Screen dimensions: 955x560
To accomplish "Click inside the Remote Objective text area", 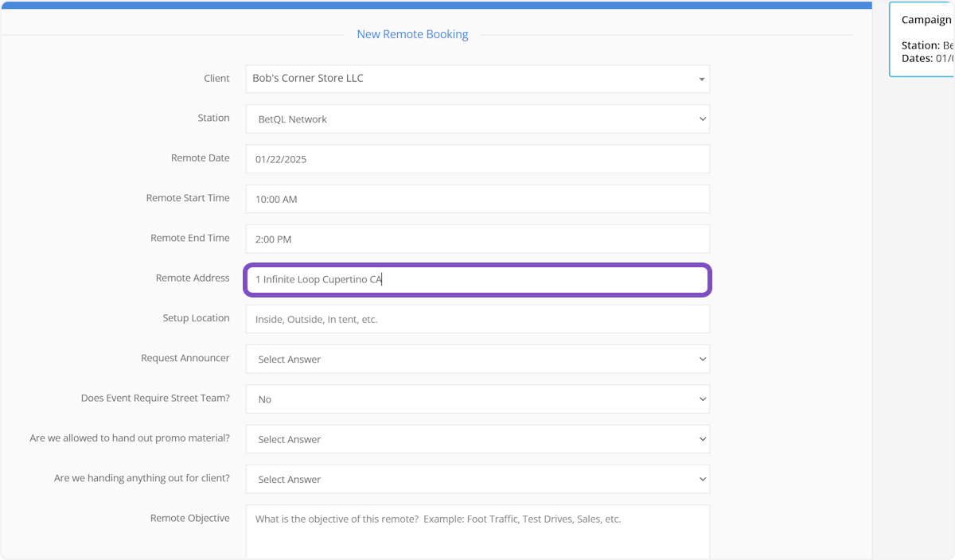I will (x=477, y=531).
